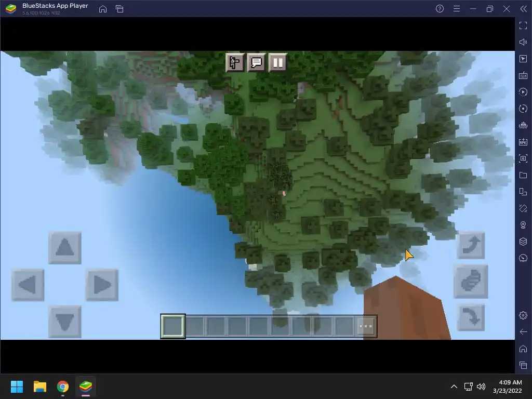Open the sync operations sidebar icon

[x=523, y=109]
